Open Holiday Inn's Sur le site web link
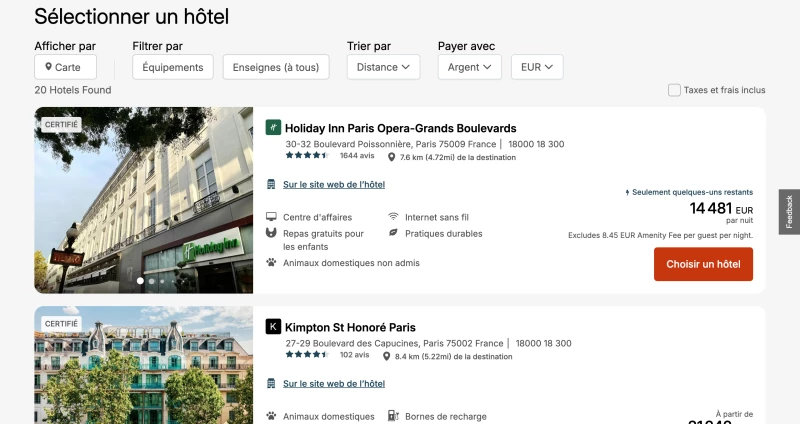800x424 pixels. pos(334,185)
